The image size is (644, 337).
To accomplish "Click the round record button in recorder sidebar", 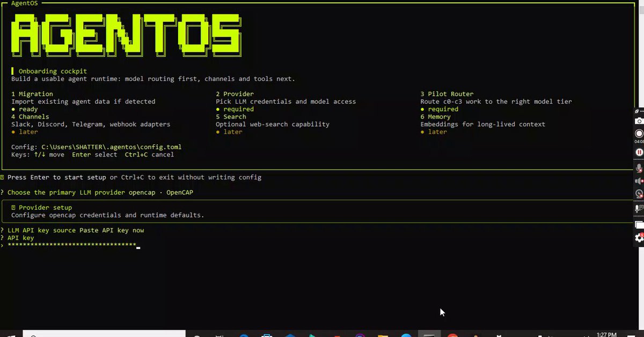I will point(639,134).
